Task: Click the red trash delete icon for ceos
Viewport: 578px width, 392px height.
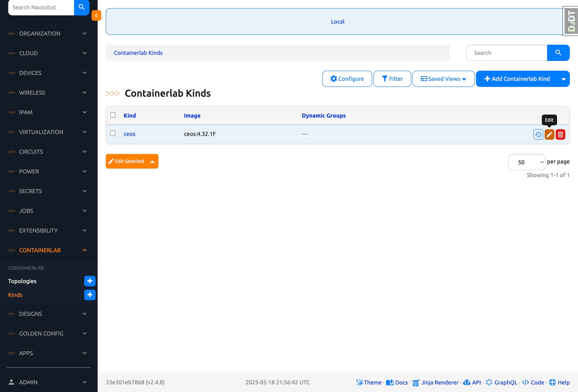Action: 560,134
